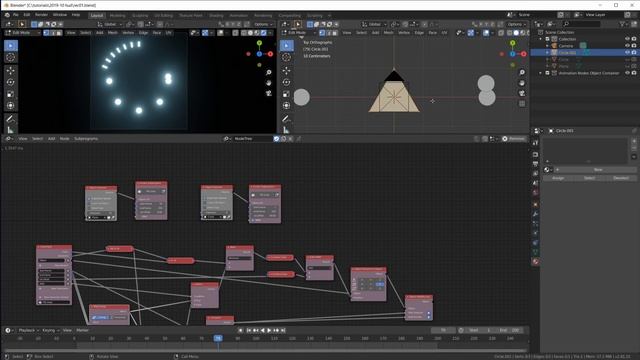The height and width of the screenshot is (360, 640).
Task: Click the blue current frame marker
Action: [218, 338]
